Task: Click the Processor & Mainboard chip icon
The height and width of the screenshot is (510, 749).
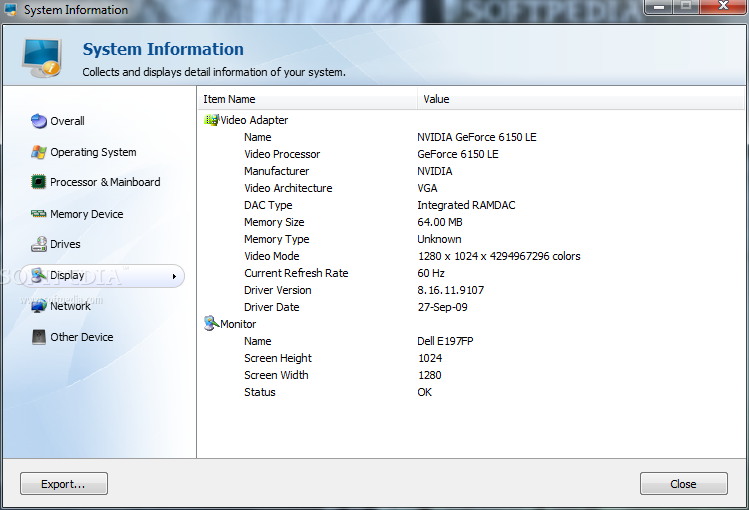Action: (x=39, y=182)
